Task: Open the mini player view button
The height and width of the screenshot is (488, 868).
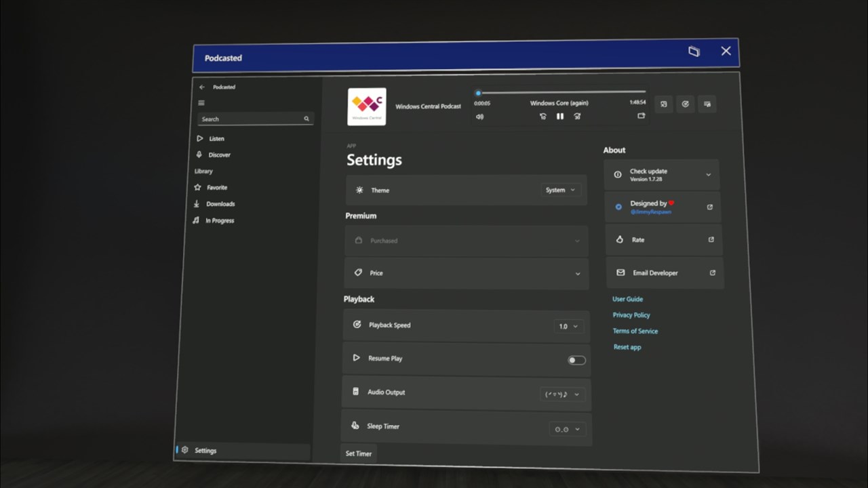Action: point(664,104)
